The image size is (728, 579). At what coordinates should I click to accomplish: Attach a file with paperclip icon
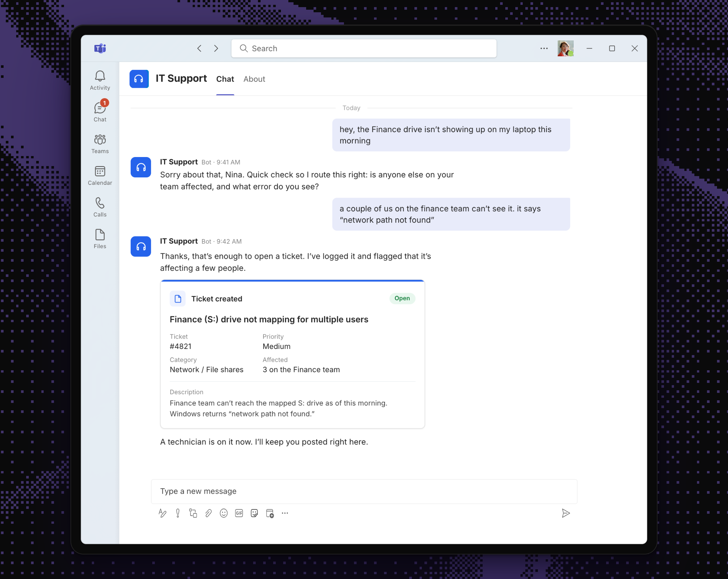208,513
